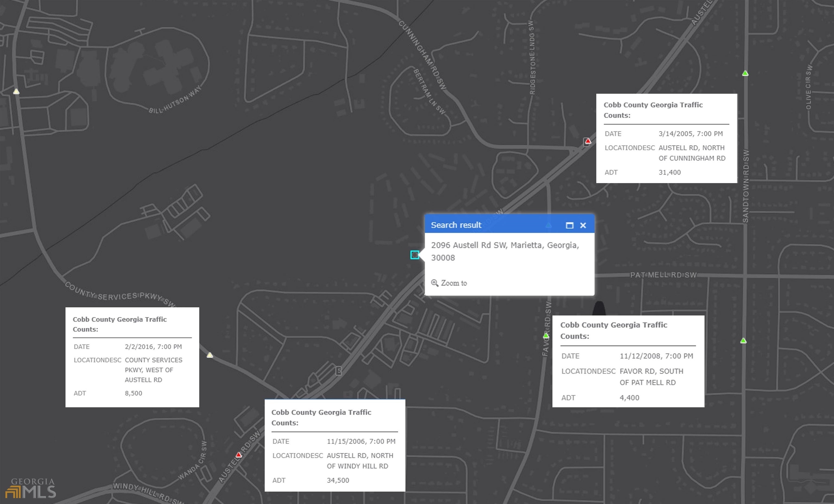Maximize the Search result popup
This screenshot has width=834, height=504.
click(569, 225)
